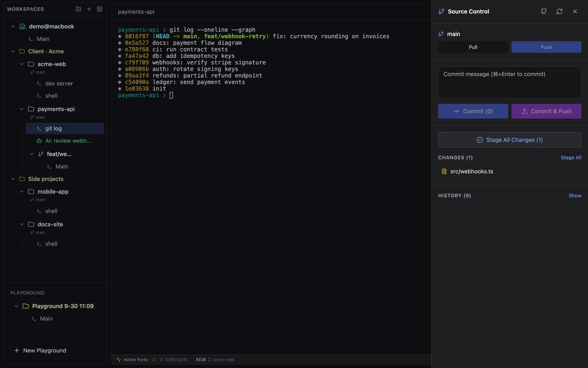
Task: Click the Commit & Push button
Action: click(x=546, y=111)
